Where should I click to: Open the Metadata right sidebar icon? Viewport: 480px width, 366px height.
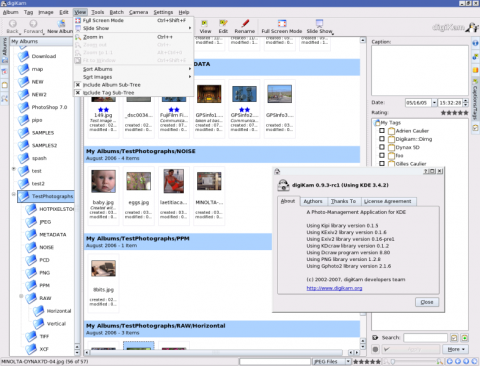(x=475, y=57)
